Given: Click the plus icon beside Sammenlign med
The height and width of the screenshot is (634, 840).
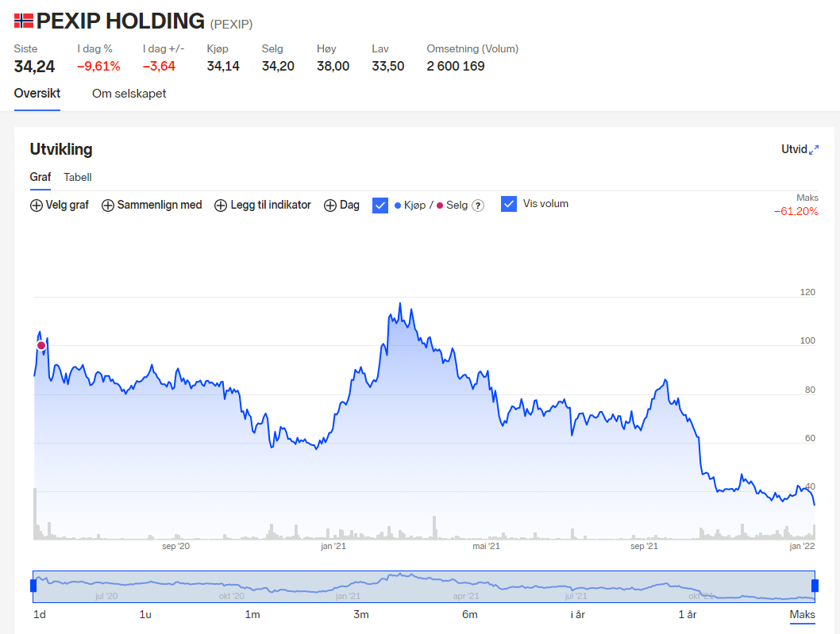Looking at the screenshot, I should tap(107, 206).
